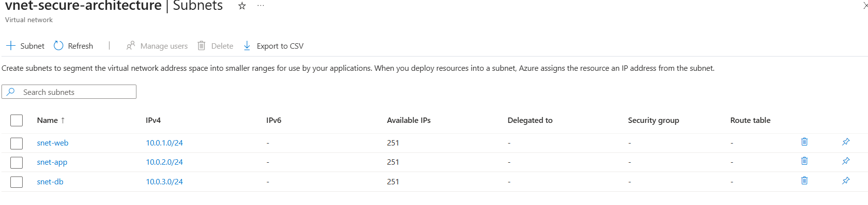Click the magnifier icon in search box
This screenshot has width=868, height=205.
(x=11, y=92)
